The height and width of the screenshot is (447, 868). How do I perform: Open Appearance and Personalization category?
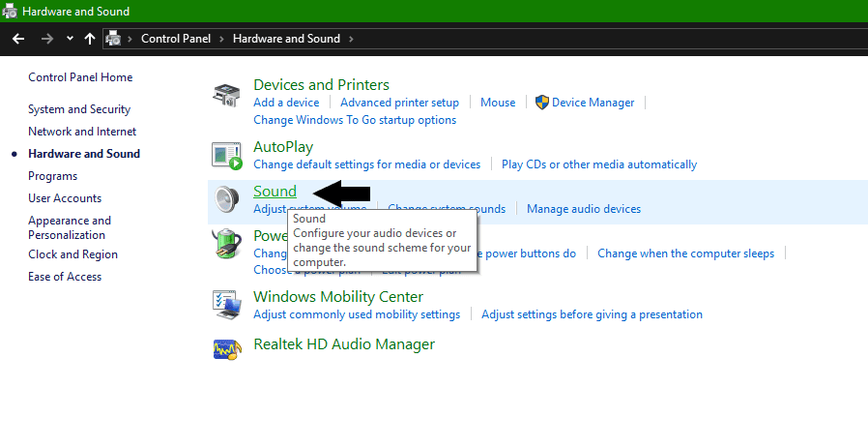[x=70, y=227]
